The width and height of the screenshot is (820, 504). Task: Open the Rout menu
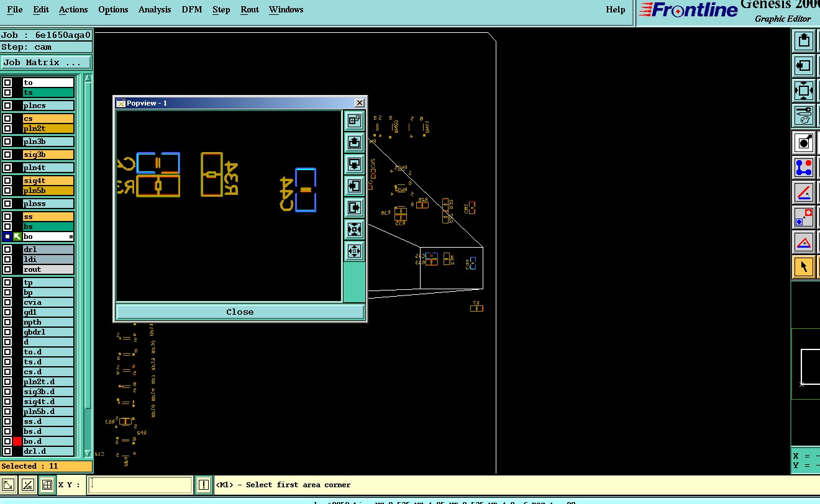250,9
